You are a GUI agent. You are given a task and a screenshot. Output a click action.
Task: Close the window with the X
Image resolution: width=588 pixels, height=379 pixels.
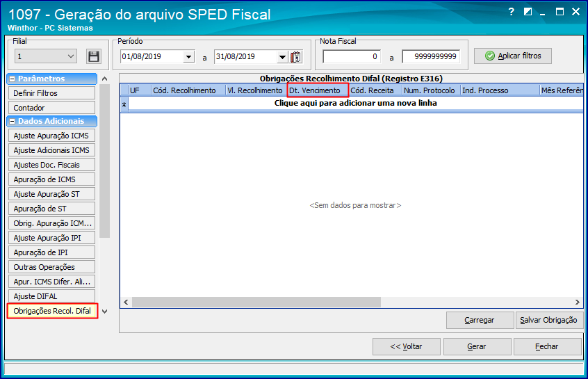576,12
